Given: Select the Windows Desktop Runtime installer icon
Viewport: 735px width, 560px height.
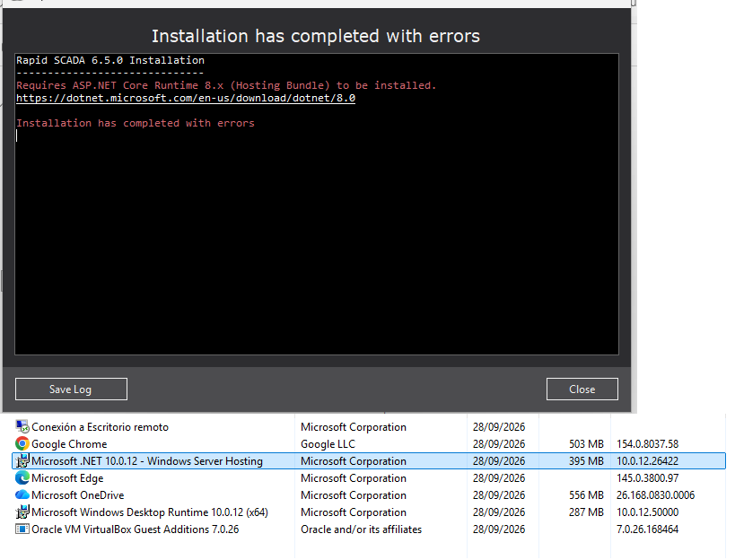Looking at the screenshot, I should [x=22, y=512].
